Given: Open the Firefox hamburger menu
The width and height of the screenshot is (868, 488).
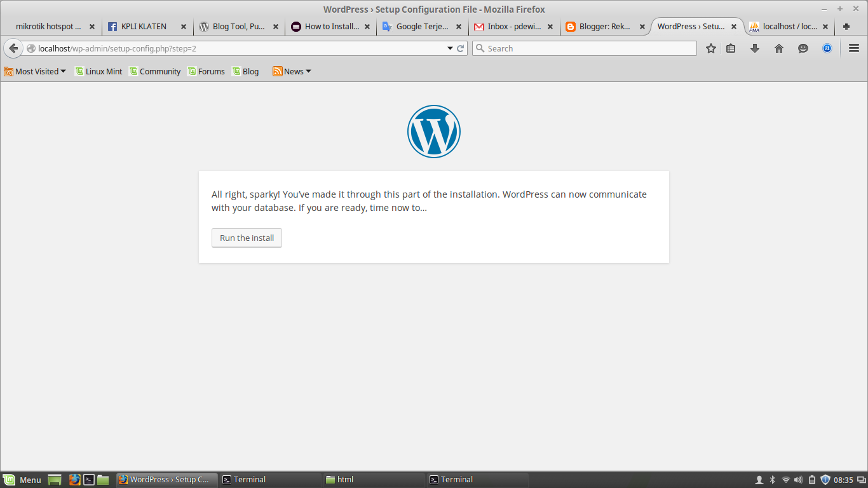Looking at the screenshot, I should click(x=854, y=48).
